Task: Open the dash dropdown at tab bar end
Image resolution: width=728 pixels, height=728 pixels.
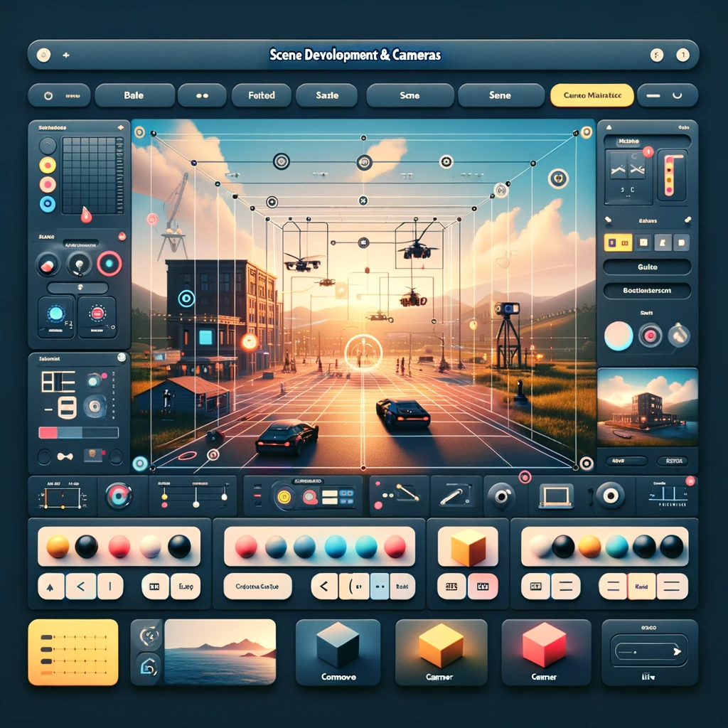Action: [x=667, y=95]
